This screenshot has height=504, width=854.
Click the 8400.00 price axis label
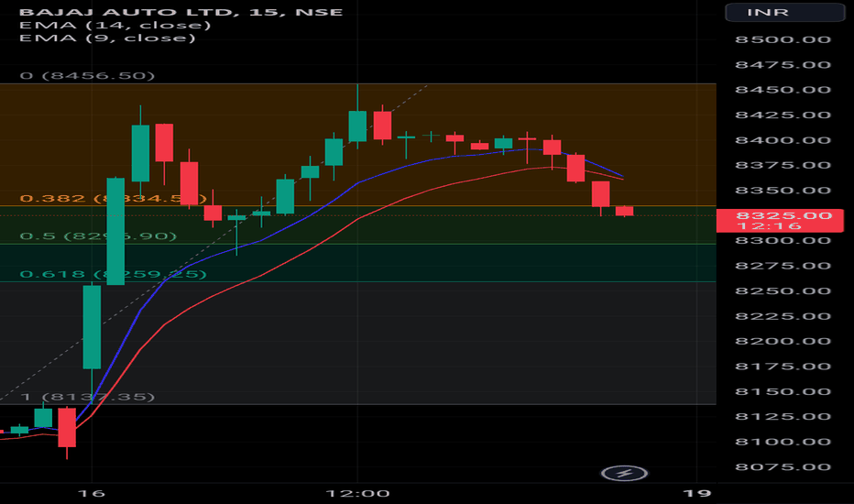point(783,140)
